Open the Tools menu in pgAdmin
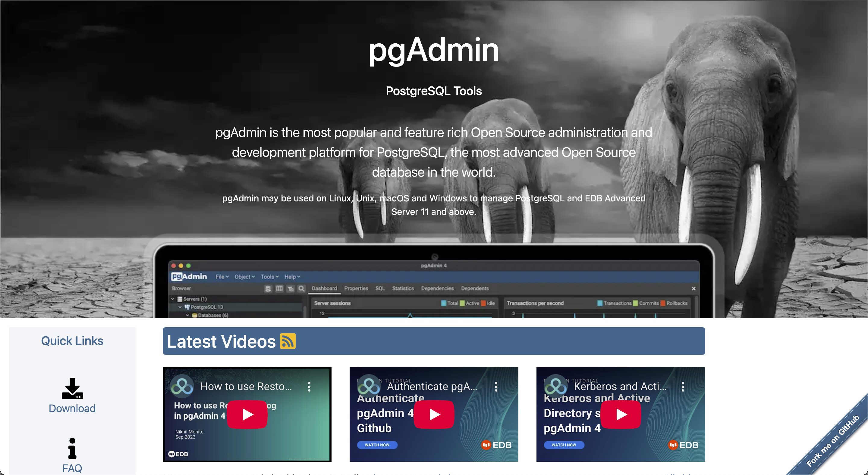Viewport: 868px width, 475px height. (x=269, y=276)
